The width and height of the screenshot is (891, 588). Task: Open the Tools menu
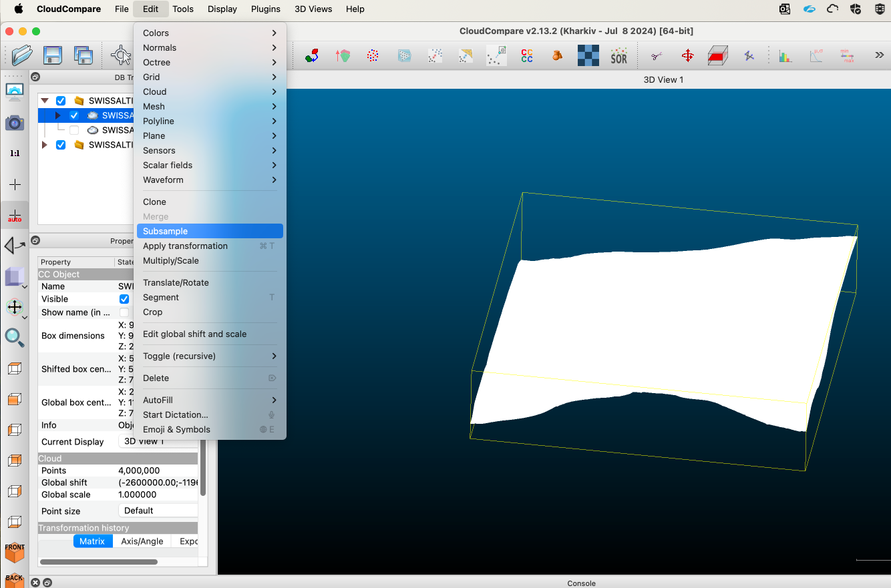183,9
